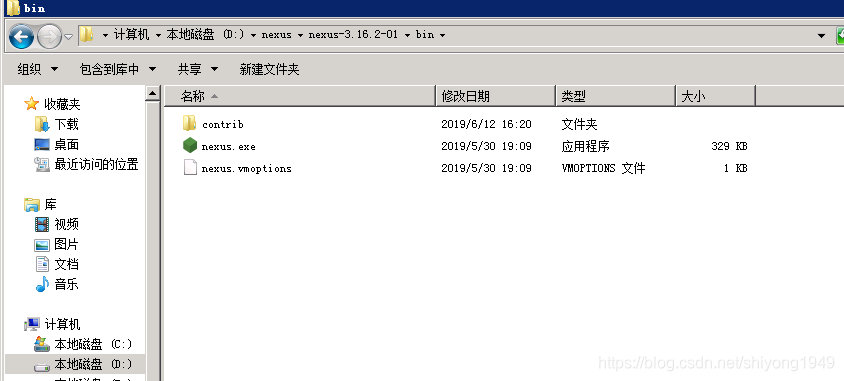Expand the arrow after 计算机 in the address bar
The height and width of the screenshot is (381, 844).
tap(158, 36)
